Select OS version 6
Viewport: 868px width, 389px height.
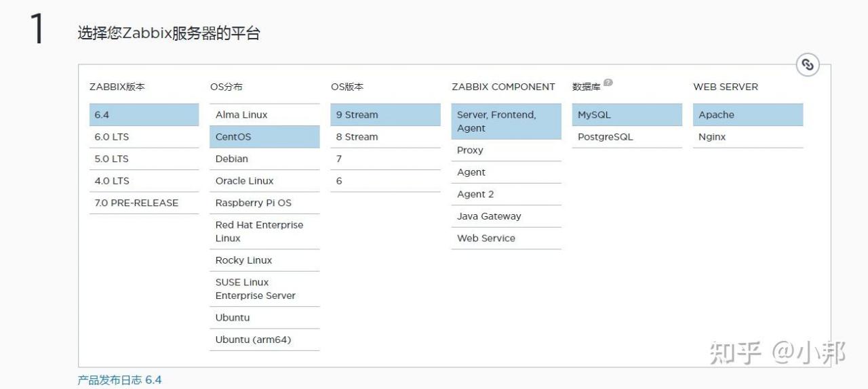pyautogui.click(x=385, y=181)
